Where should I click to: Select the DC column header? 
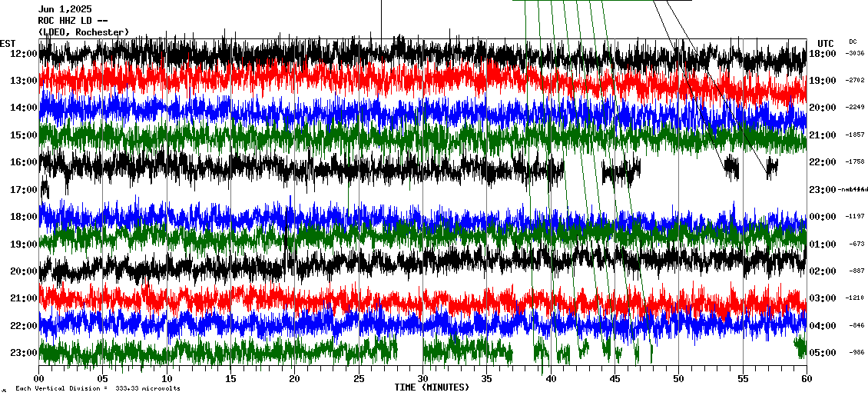click(853, 42)
